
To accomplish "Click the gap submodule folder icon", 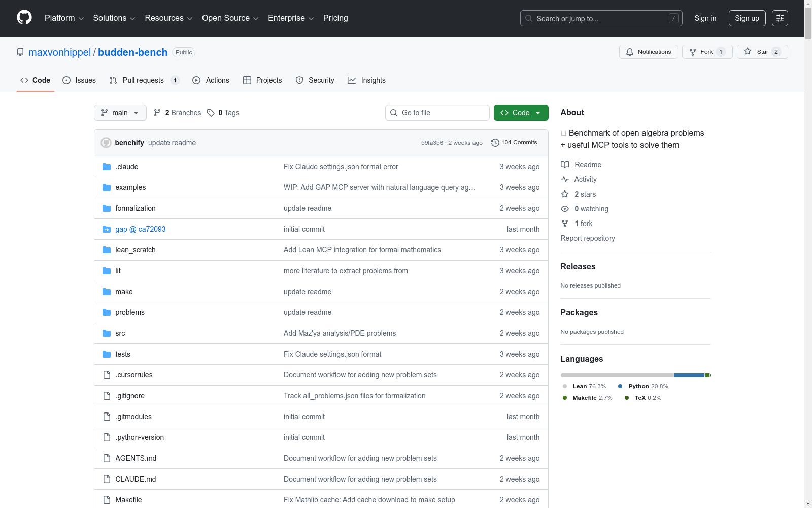I will click(x=107, y=229).
